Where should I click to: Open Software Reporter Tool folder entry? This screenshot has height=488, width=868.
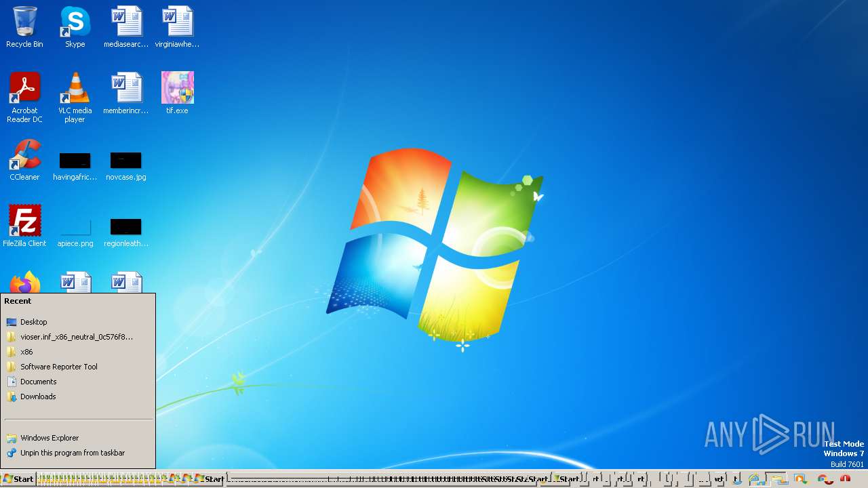[x=78, y=367]
